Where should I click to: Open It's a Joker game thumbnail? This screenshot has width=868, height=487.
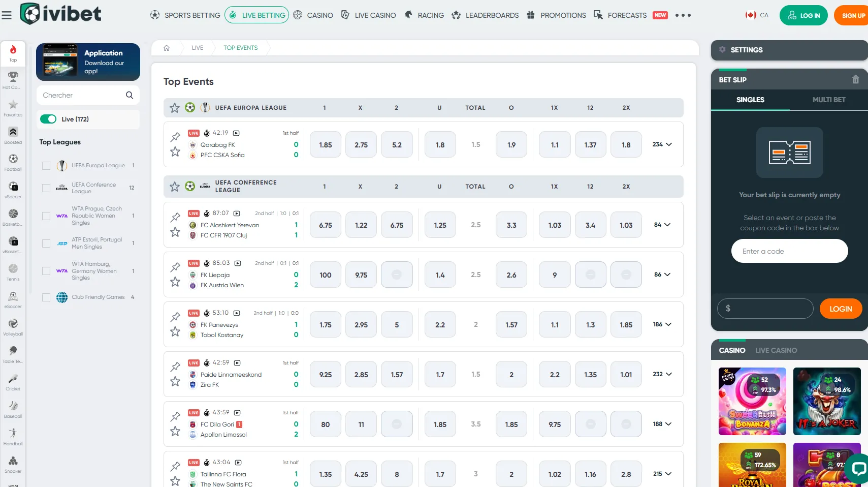pos(827,401)
